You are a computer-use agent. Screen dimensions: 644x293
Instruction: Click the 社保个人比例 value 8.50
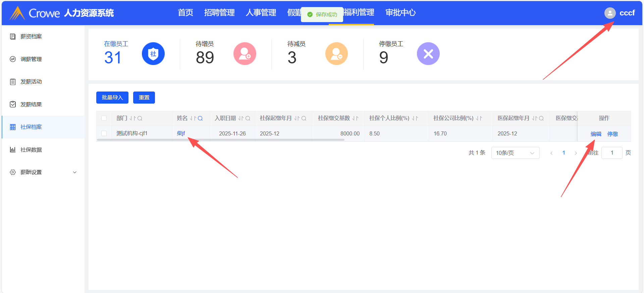tap(374, 133)
